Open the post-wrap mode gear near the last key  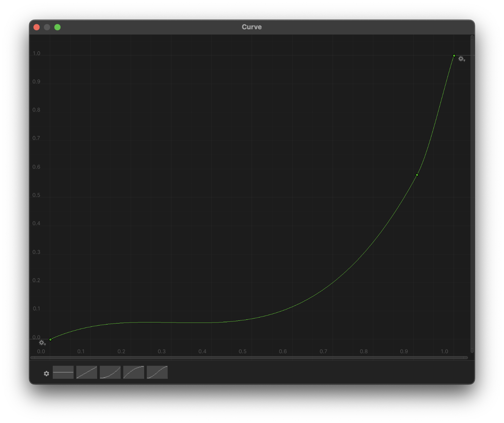tap(461, 59)
